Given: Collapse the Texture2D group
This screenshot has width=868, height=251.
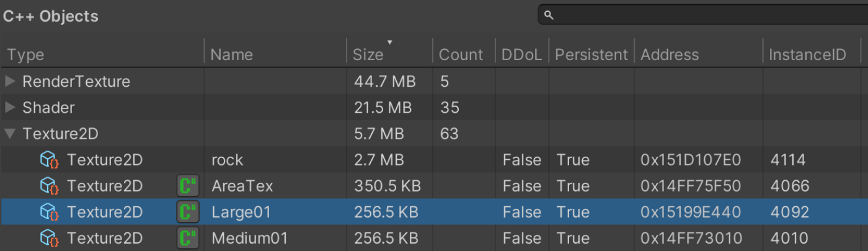Looking at the screenshot, I should pyautogui.click(x=10, y=133).
